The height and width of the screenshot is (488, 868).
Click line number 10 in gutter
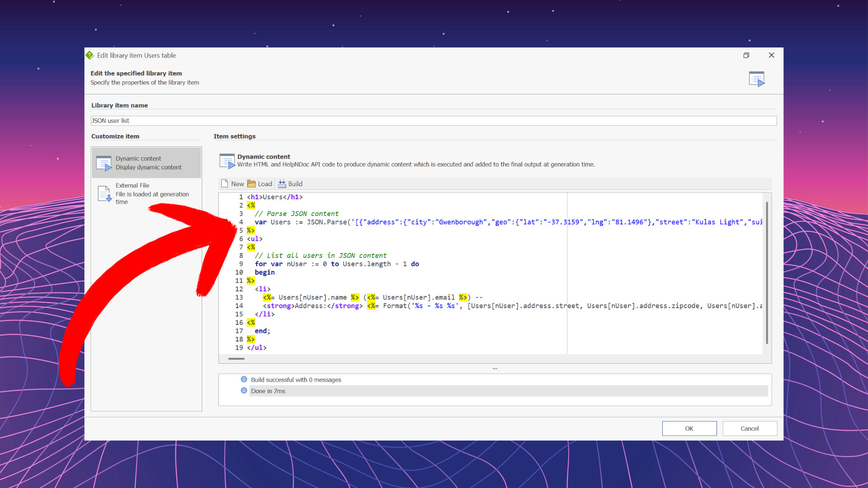click(x=239, y=272)
